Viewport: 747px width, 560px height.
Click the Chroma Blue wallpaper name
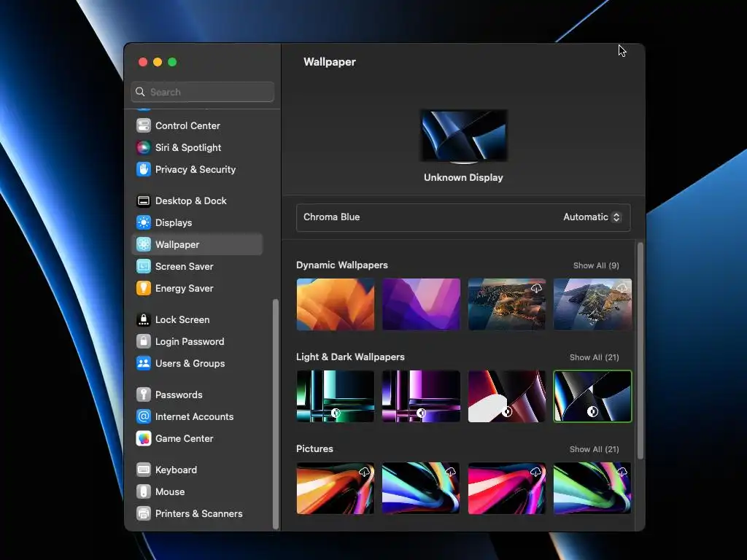point(332,217)
